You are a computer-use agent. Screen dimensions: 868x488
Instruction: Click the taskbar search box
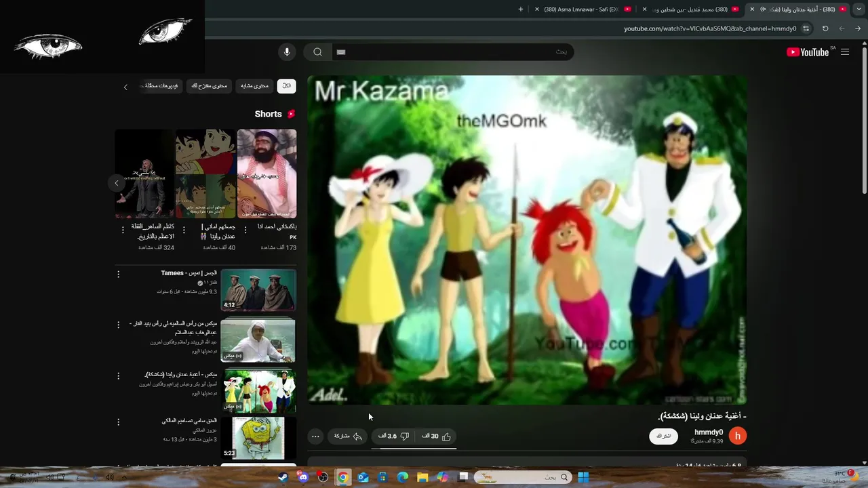521,477
